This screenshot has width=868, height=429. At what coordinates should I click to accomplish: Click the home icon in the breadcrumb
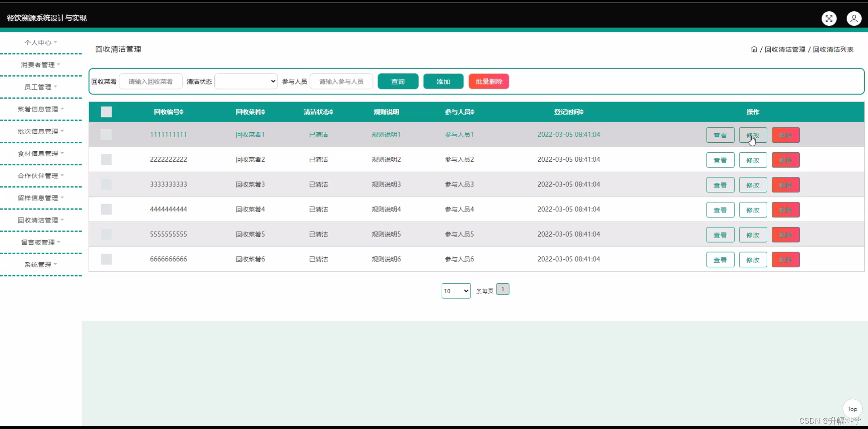point(754,49)
